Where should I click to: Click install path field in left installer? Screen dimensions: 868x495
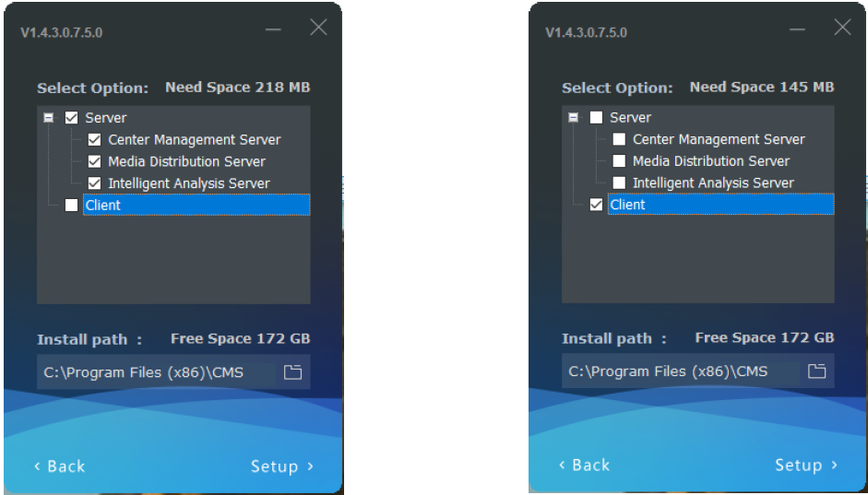tap(159, 372)
